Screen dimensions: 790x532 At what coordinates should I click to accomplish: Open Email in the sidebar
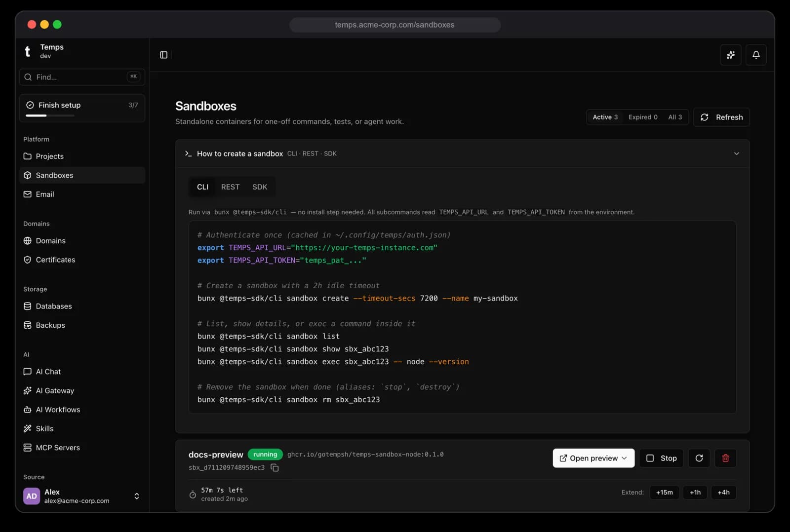(82, 194)
